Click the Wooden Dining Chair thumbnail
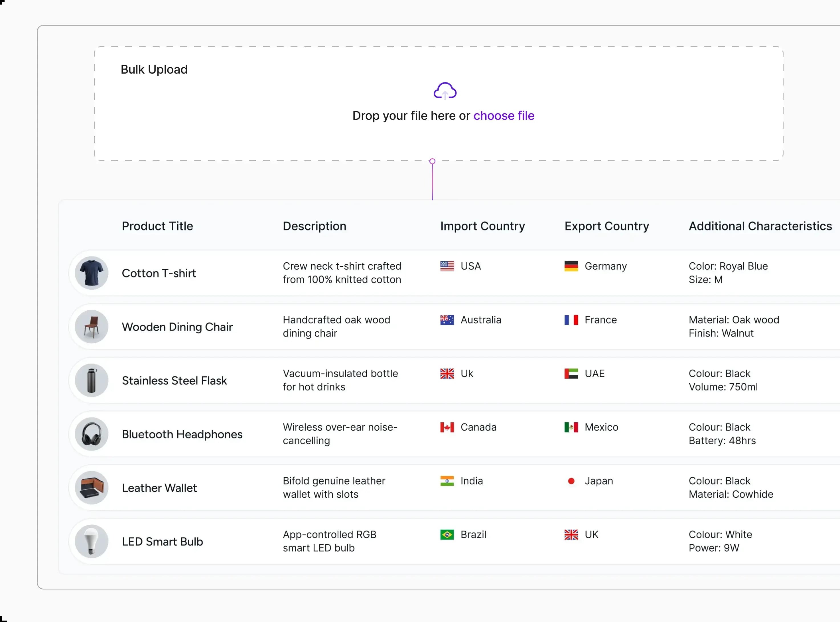The width and height of the screenshot is (840, 622). click(92, 327)
